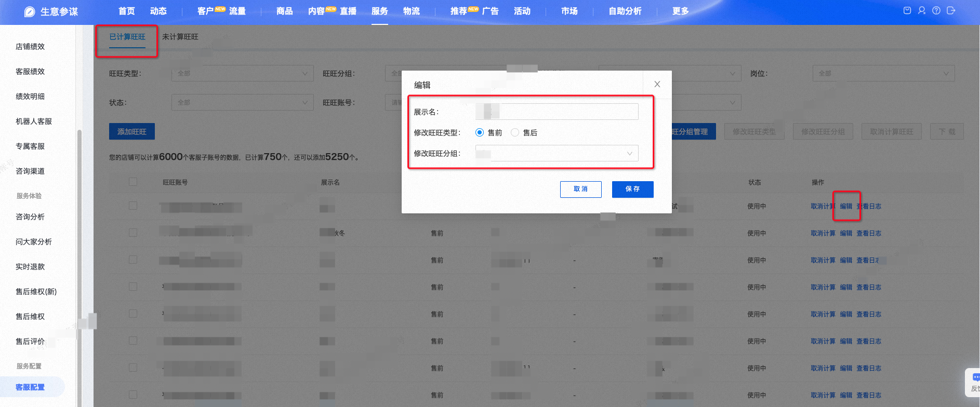The width and height of the screenshot is (980, 407).
Task: Open the 流量 menu item
Action: pyautogui.click(x=237, y=11)
